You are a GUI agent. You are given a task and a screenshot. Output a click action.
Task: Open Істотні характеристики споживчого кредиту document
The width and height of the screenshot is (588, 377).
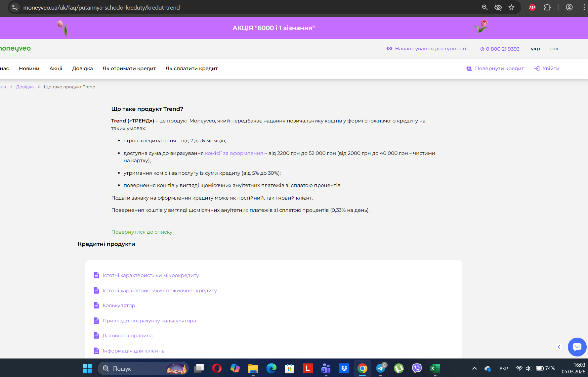point(159,291)
